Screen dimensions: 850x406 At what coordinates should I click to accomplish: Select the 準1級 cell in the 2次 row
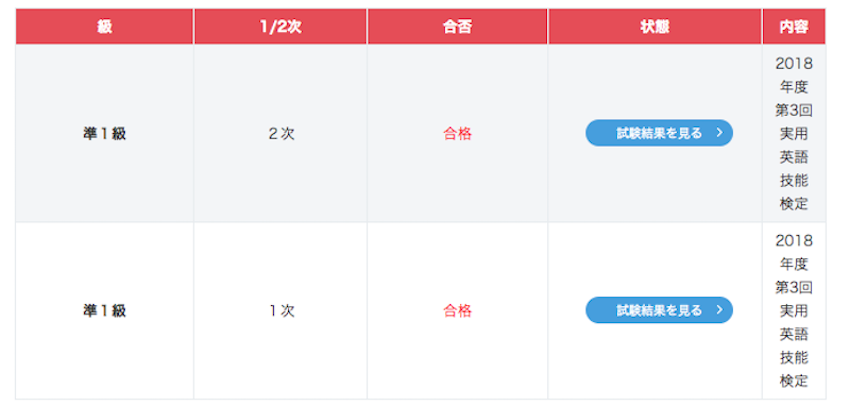point(105,133)
